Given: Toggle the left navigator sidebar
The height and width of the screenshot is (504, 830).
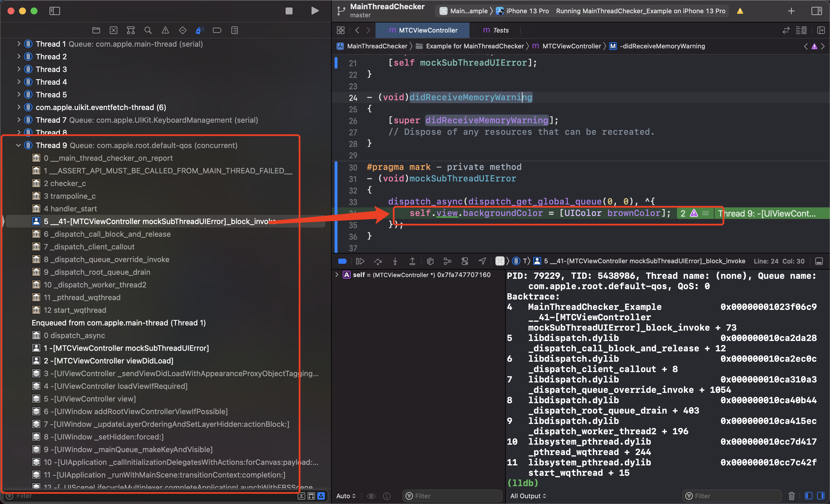Looking at the screenshot, I should pyautogui.click(x=54, y=11).
